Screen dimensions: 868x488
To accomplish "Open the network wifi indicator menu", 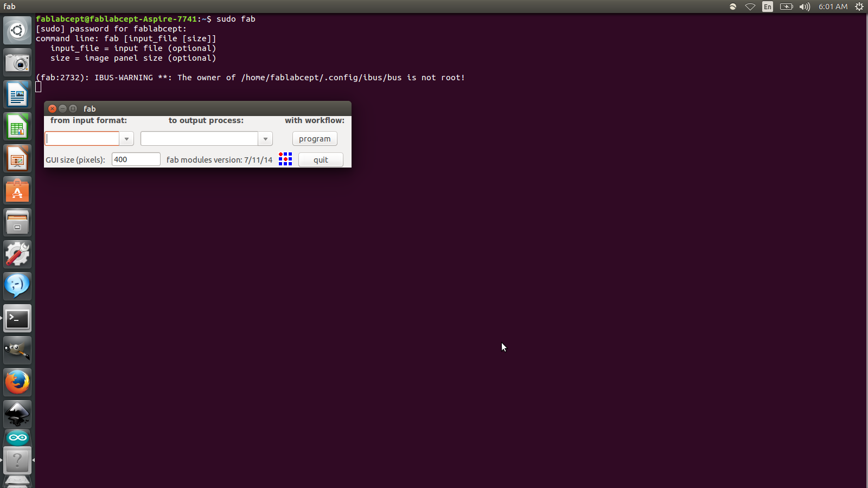I will [x=750, y=7].
